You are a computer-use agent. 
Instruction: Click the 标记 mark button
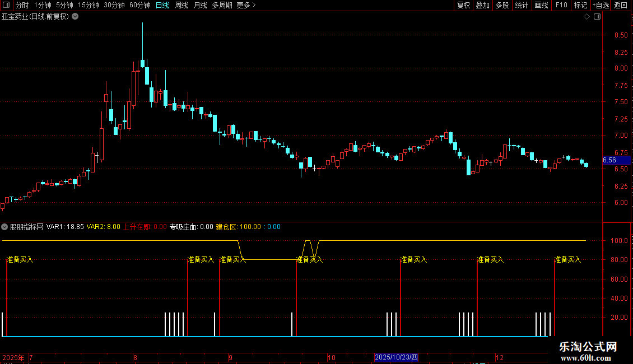(580, 5)
